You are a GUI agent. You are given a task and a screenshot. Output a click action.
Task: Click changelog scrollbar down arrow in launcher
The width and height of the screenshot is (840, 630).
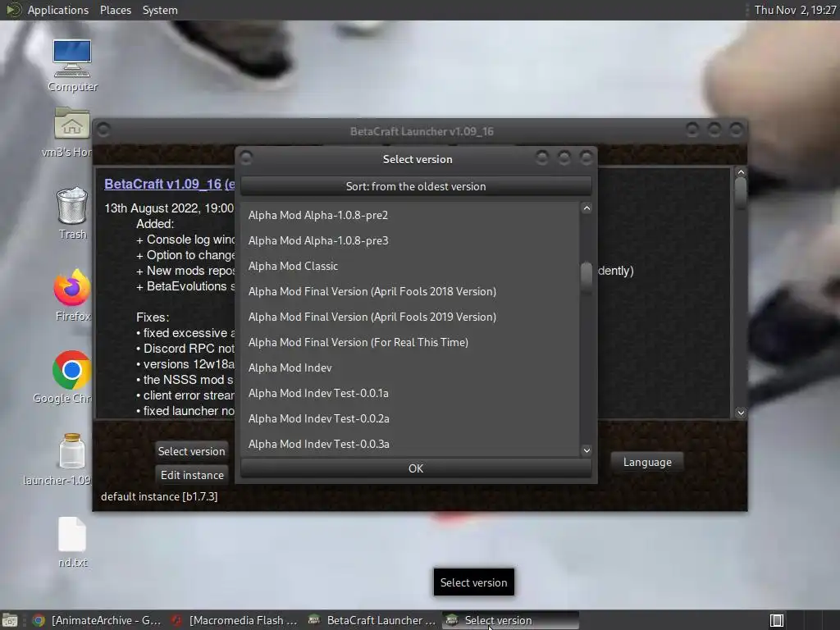[x=741, y=413]
